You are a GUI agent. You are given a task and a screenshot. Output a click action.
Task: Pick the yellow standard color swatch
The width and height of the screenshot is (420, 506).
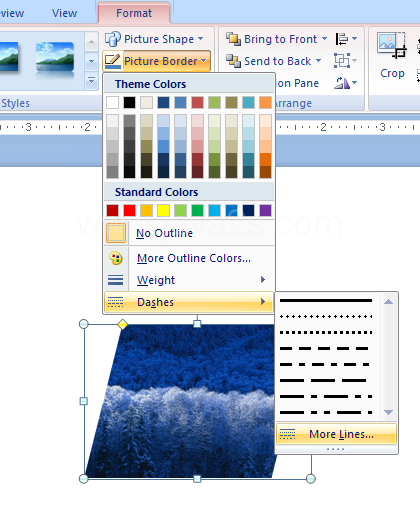tap(164, 211)
